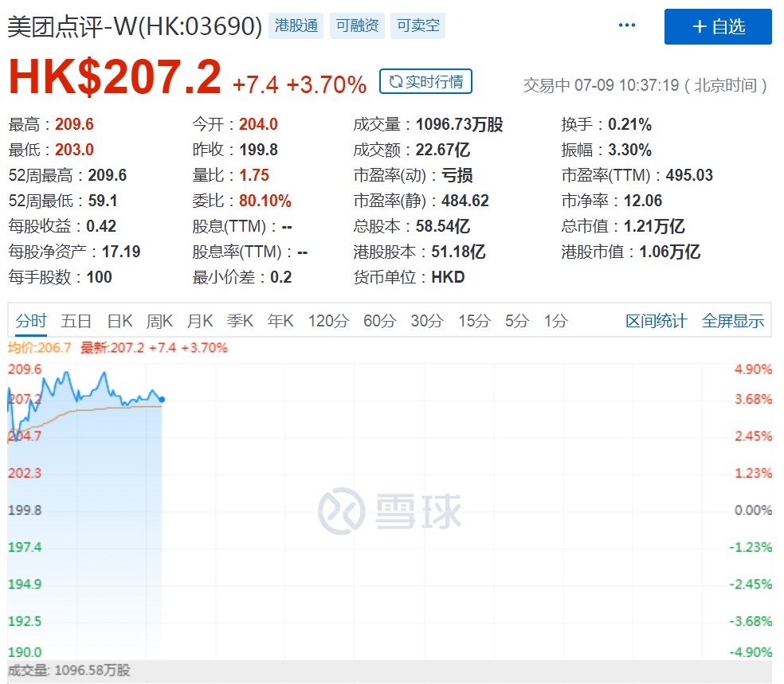Select the 月K chart tab

click(200, 321)
